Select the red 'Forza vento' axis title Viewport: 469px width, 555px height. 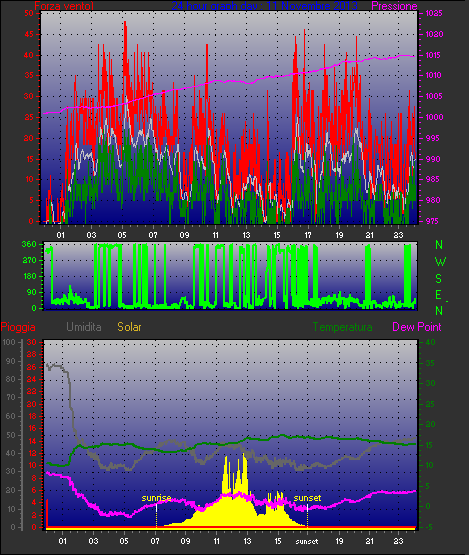64,6
